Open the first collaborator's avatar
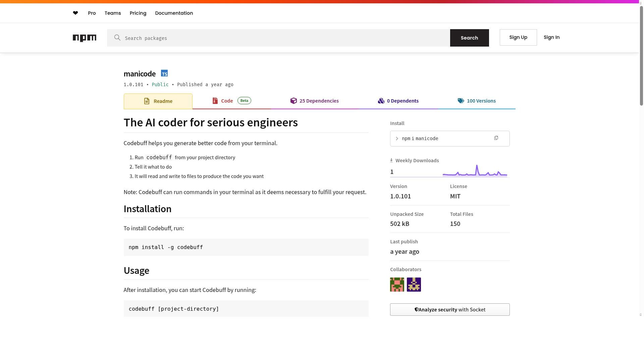This screenshot has height=362, width=644. click(x=397, y=285)
